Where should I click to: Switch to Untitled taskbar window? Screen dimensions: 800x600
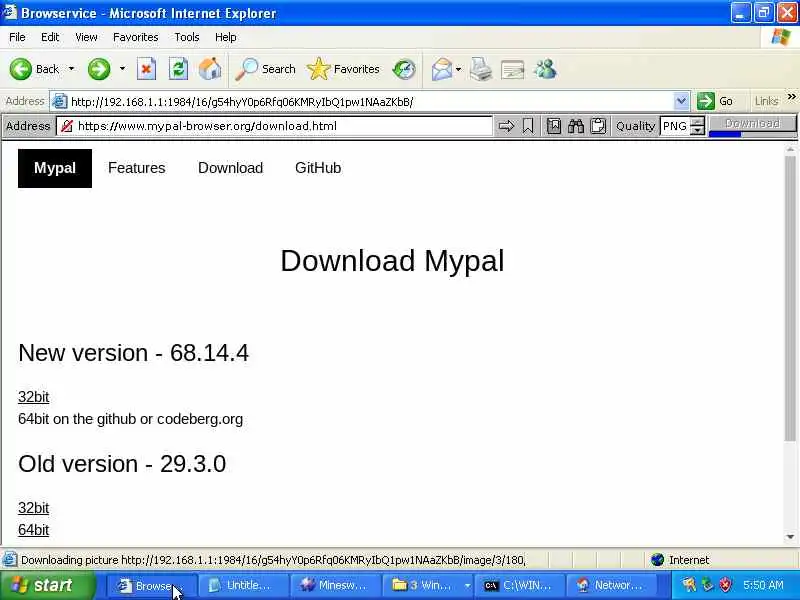[242, 586]
